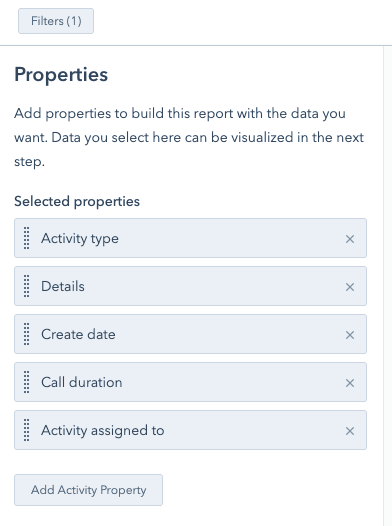
Task: Remove the Activity assigned to property
Action: [350, 431]
